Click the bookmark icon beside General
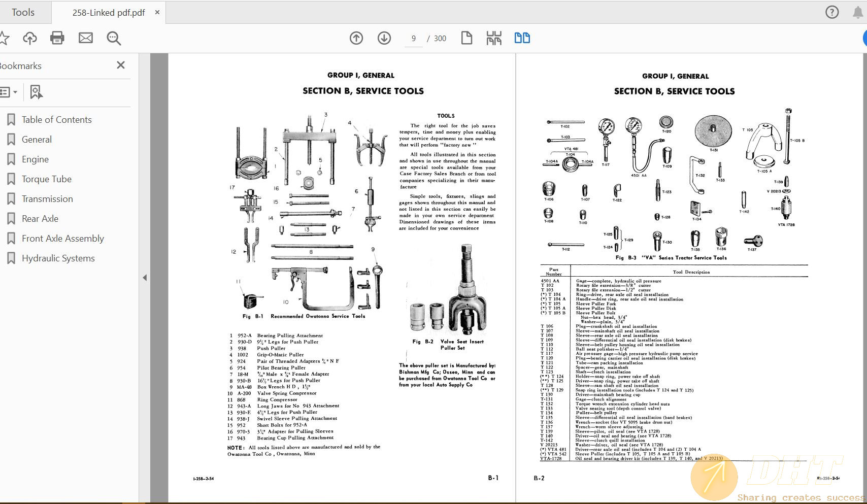Screen dimensions: 867x504 tap(11, 140)
